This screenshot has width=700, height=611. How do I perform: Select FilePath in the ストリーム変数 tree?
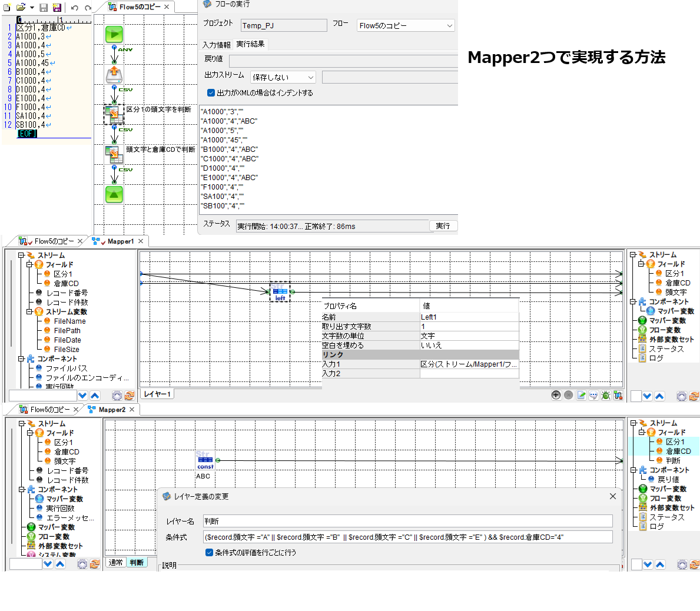tap(67, 331)
